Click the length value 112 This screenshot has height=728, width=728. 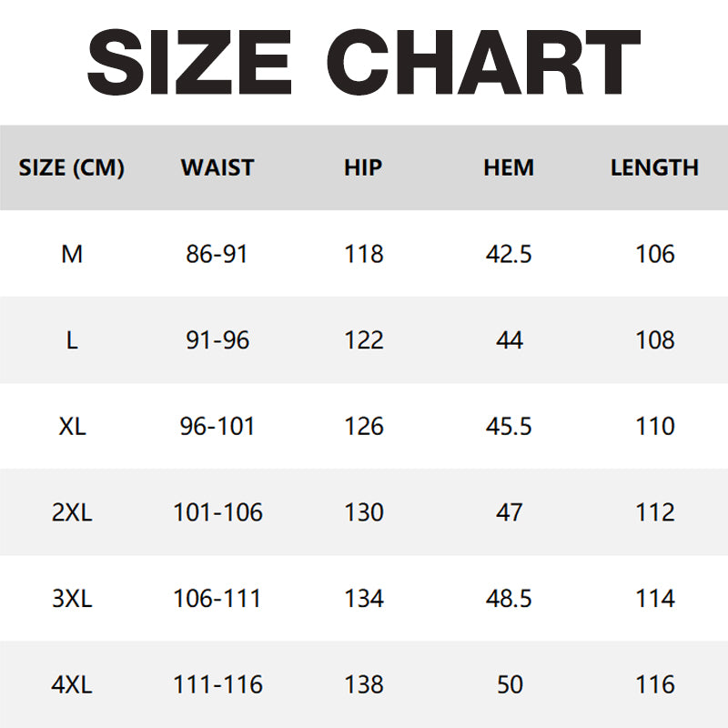(654, 512)
